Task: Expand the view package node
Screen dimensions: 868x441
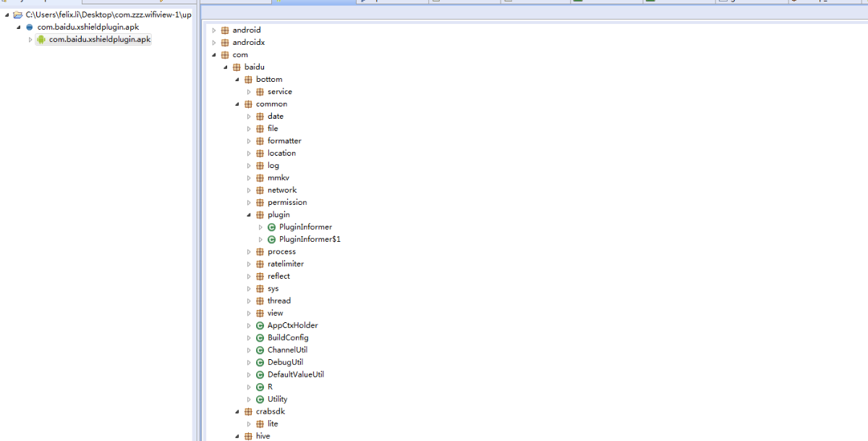Action: coord(249,314)
